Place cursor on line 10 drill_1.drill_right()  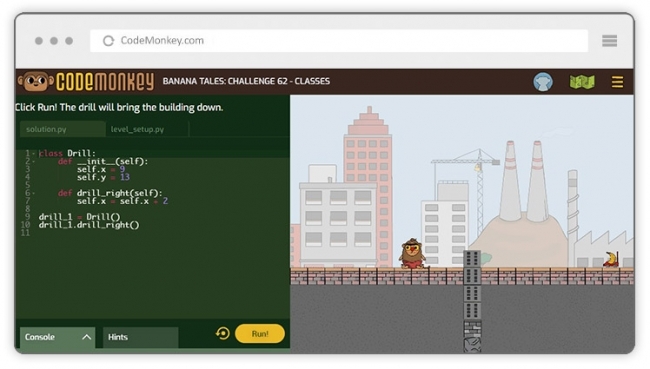[89, 225]
